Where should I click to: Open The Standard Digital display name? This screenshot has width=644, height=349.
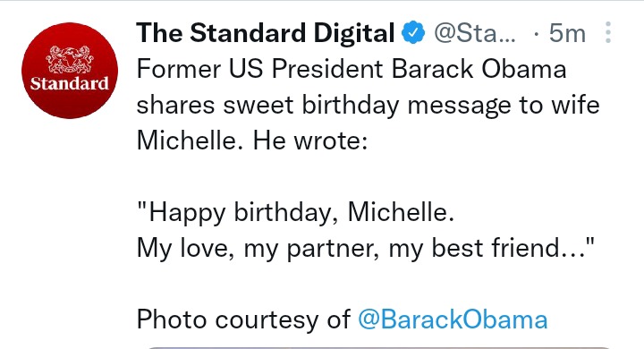coord(266,33)
